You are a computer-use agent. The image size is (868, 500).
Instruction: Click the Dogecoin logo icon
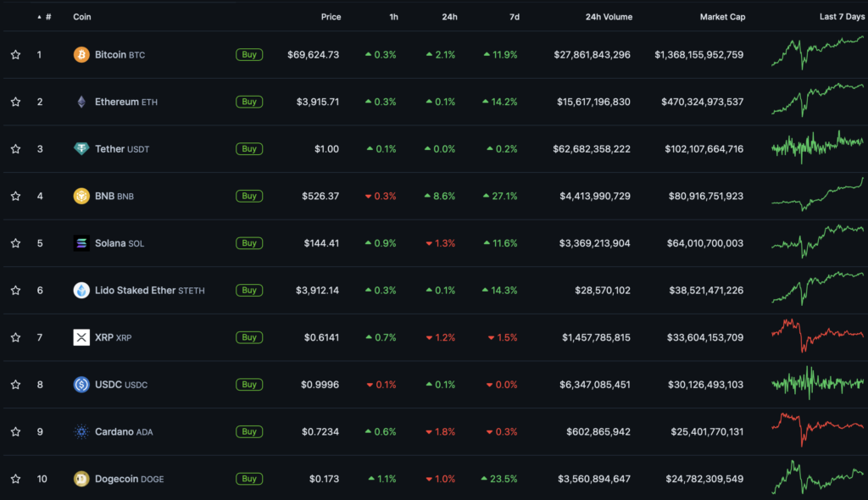pyautogui.click(x=81, y=479)
